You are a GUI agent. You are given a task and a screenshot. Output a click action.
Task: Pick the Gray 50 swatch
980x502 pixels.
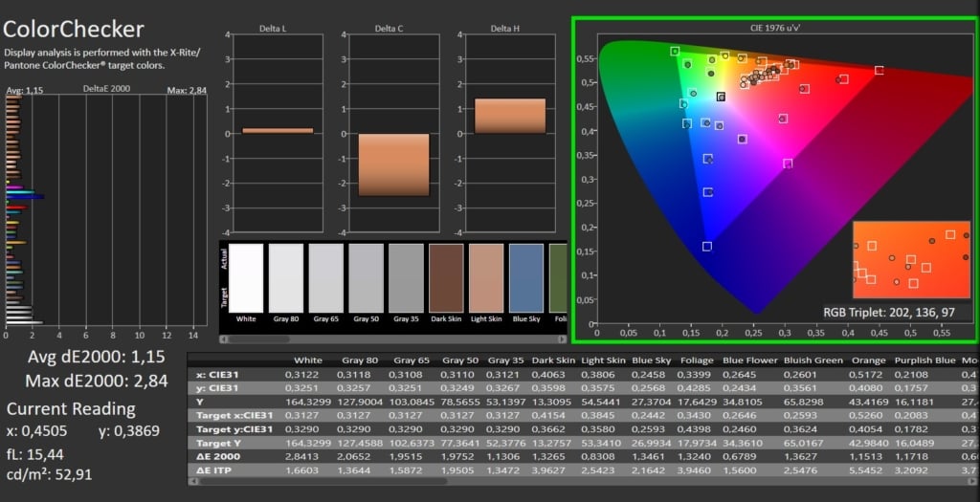[366, 278]
